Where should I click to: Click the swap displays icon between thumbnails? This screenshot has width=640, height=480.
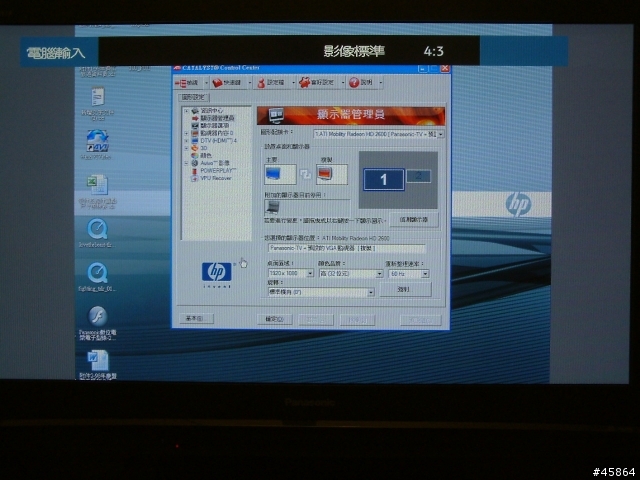pos(305,175)
